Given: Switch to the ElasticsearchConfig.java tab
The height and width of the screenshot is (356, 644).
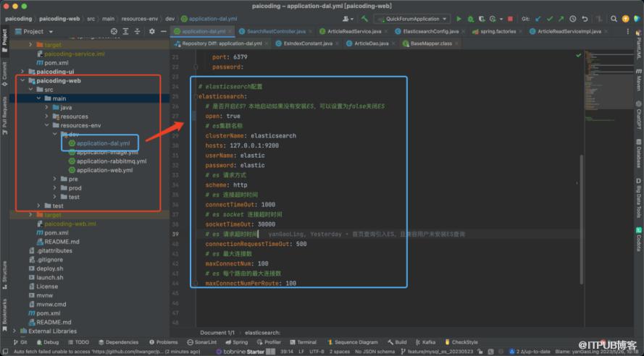Looking at the screenshot, I should (430, 32).
